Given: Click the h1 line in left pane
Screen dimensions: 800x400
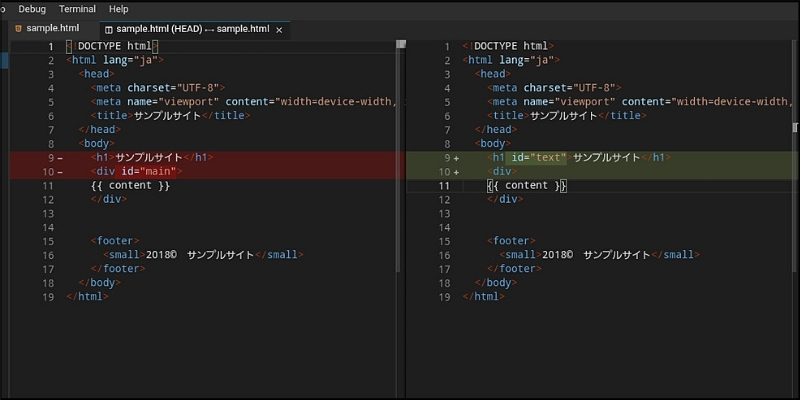Looking at the screenshot, I should 153,158.
